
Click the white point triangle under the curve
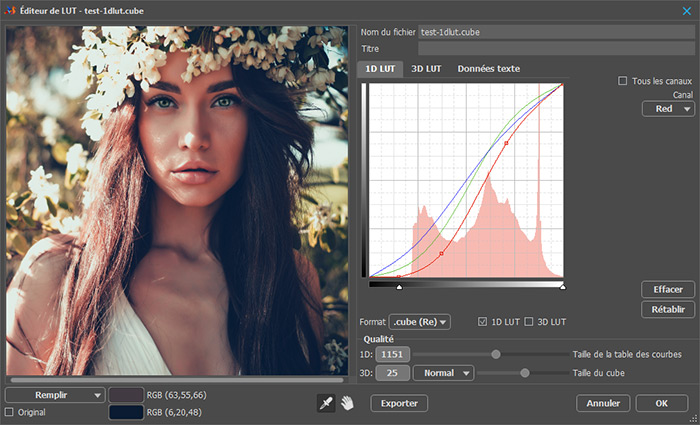click(x=562, y=287)
